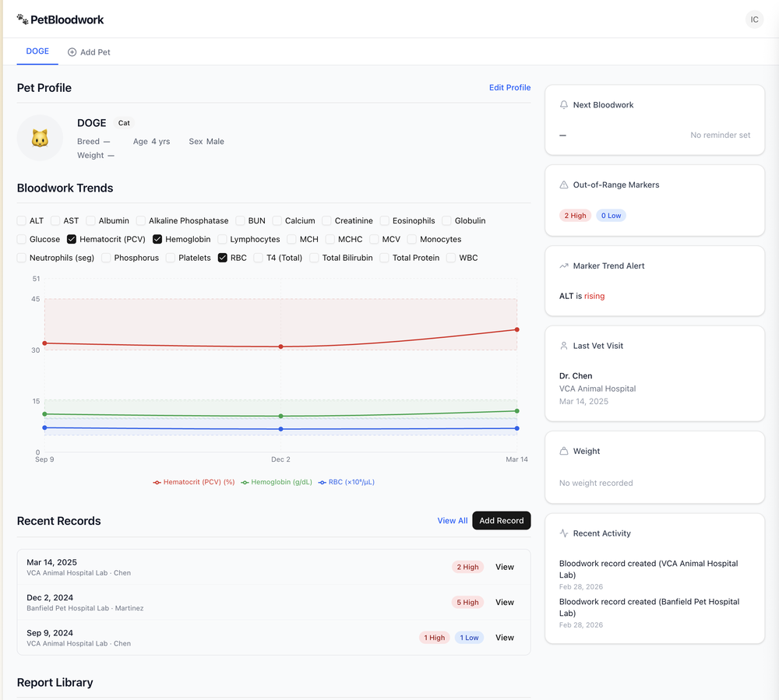Tick the T4 (Total) checkbox
This screenshot has width=779, height=700.
[x=259, y=258]
